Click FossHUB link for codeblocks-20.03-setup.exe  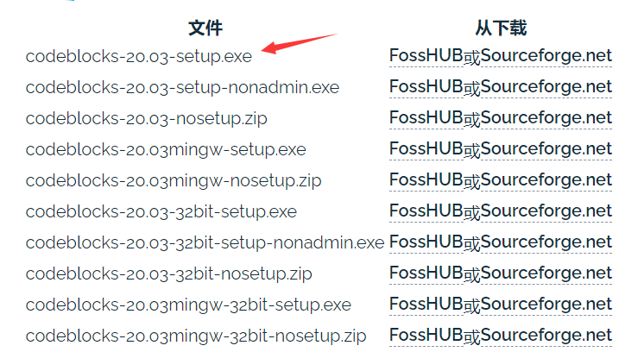pos(426,56)
